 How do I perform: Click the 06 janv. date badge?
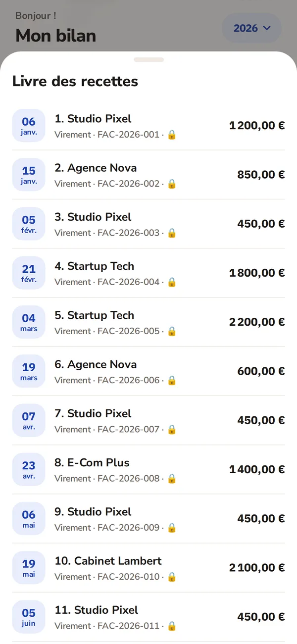[x=29, y=126]
